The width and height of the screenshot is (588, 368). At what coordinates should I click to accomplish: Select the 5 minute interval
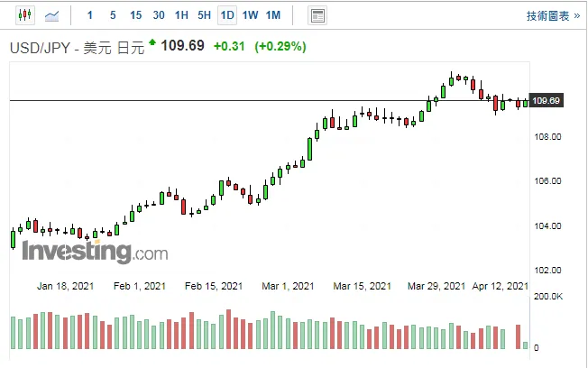113,15
